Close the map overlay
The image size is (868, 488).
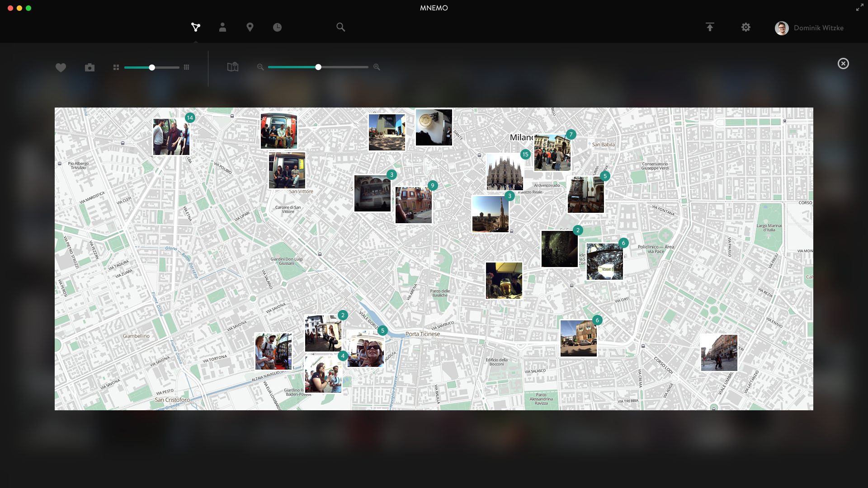click(843, 64)
